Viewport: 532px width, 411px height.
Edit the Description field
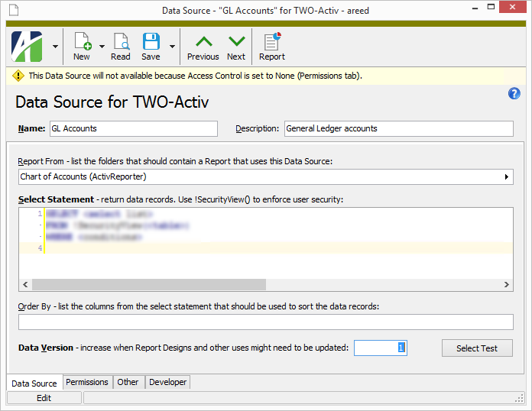[x=399, y=128]
